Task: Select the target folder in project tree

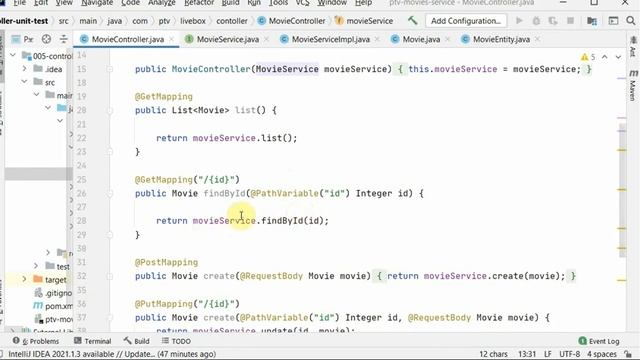Action: pos(50,280)
